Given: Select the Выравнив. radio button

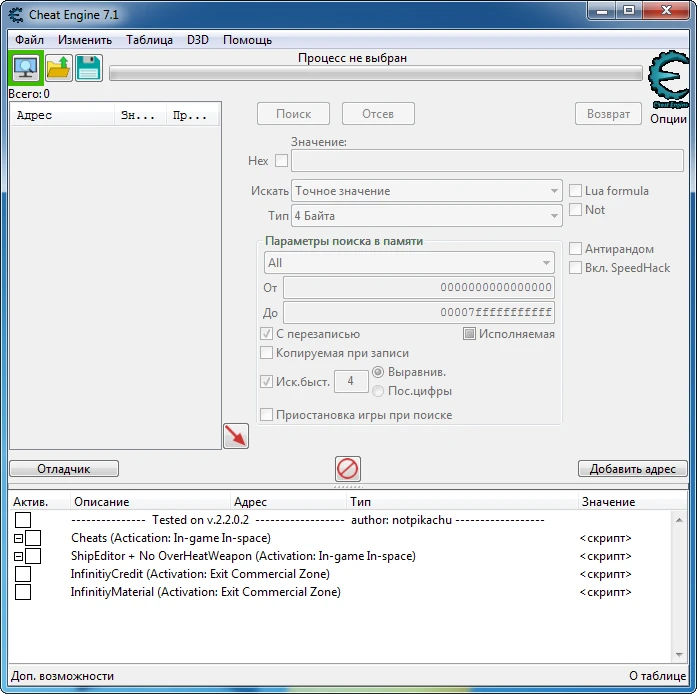Looking at the screenshot, I should click(x=378, y=372).
